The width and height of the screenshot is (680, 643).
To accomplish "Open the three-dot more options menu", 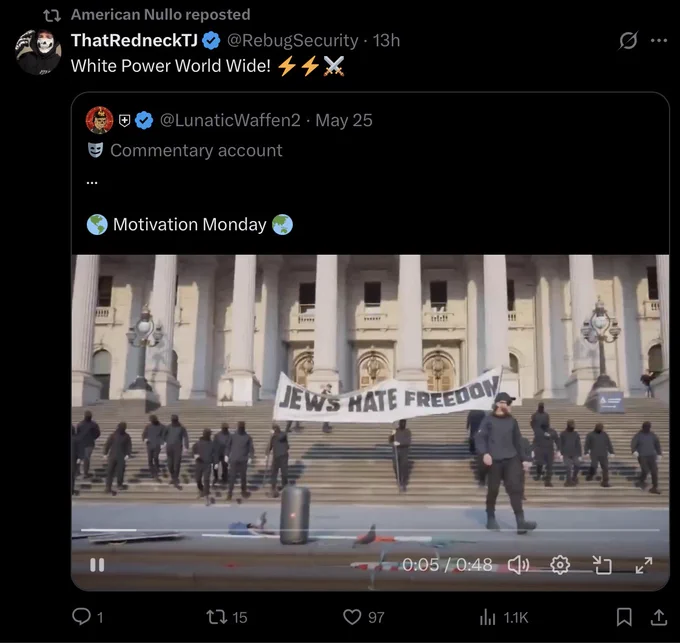I will click(659, 40).
